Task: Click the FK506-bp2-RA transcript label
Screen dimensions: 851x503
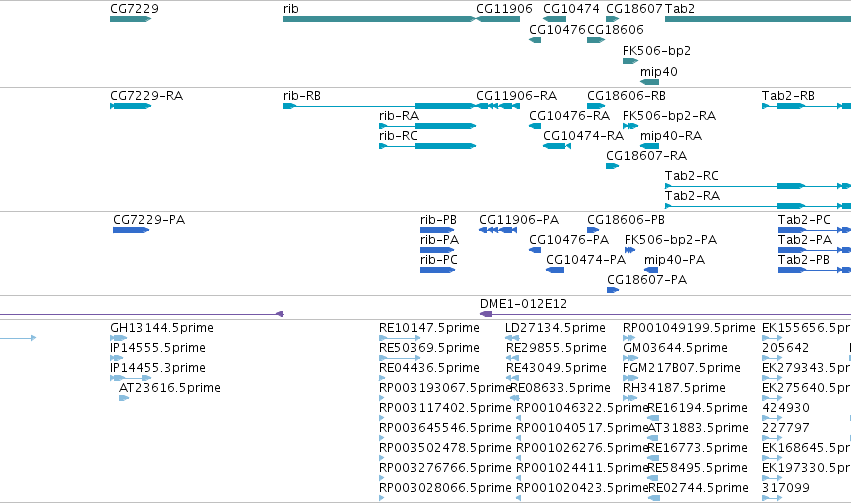Action: tap(669, 116)
